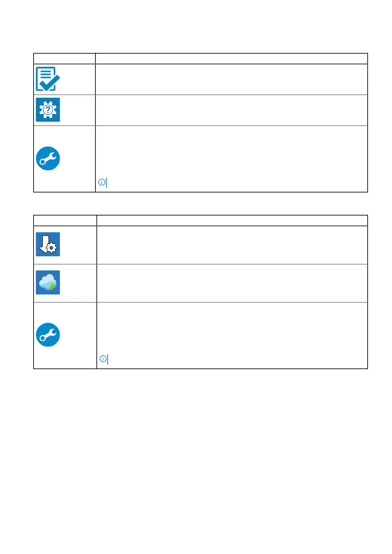Click the cloud download icon
Screen dimensions: 392x554
coord(48,282)
